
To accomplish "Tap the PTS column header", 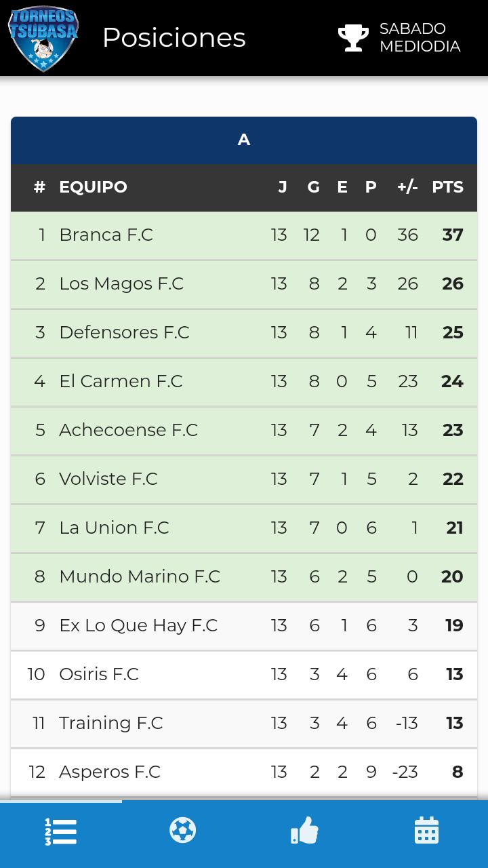I will click(447, 187).
